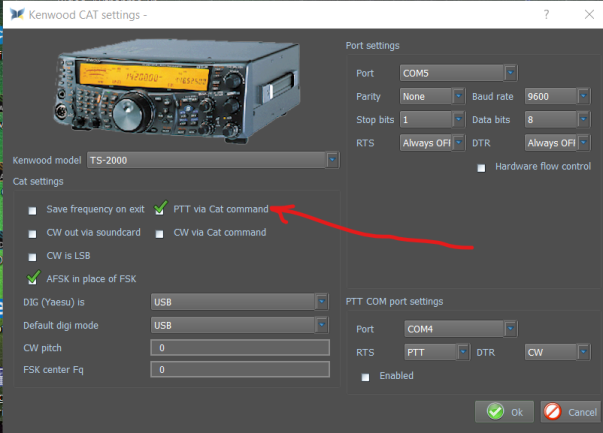Click the CW pitch input field
Viewport: 603px width, 433px height.
tap(238, 348)
